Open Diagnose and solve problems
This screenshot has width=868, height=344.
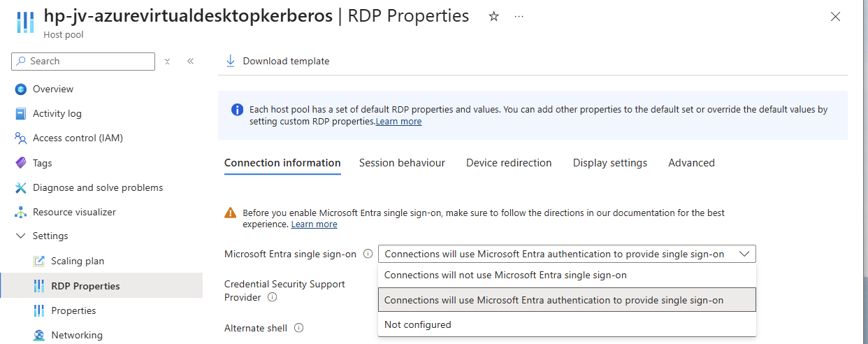(x=97, y=187)
